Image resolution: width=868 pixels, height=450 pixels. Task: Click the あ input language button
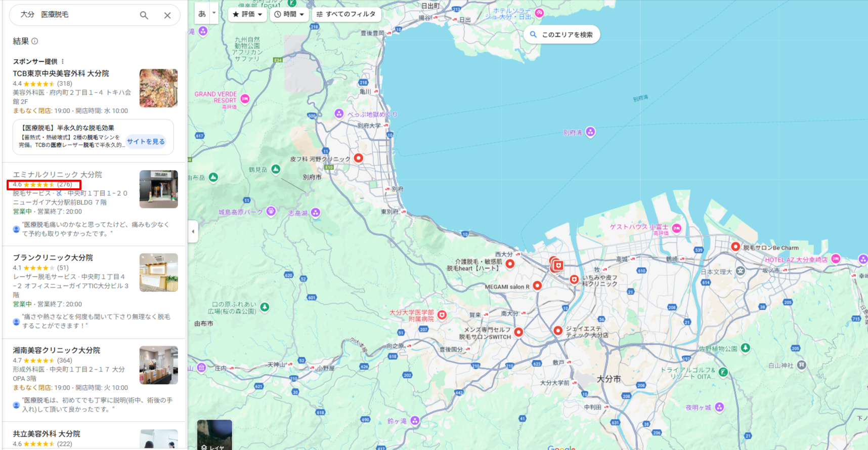tap(202, 14)
